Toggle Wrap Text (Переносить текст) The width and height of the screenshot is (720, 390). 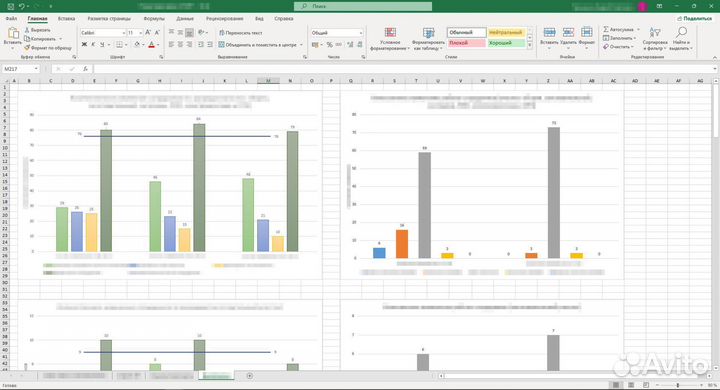(x=241, y=33)
